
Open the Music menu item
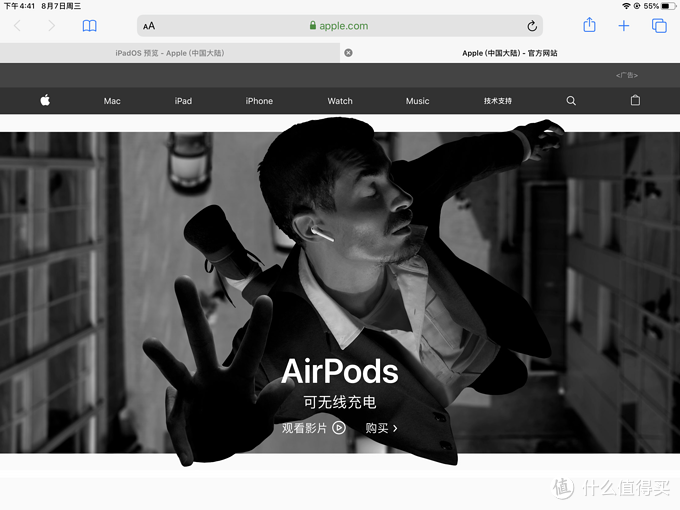tap(417, 101)
